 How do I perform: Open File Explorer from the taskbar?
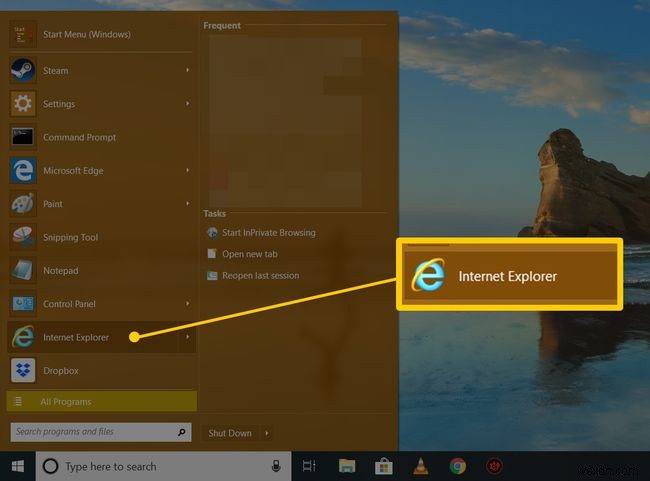347,466
